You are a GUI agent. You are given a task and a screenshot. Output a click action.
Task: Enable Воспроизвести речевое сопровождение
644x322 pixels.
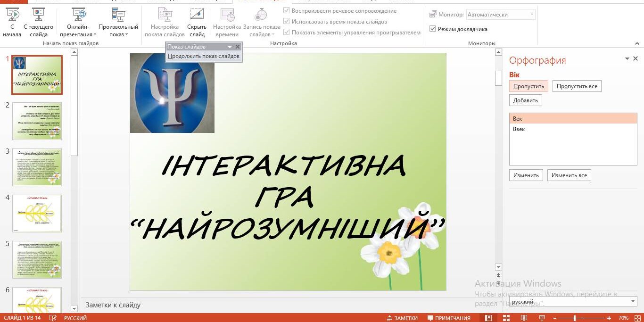[286, 10]
